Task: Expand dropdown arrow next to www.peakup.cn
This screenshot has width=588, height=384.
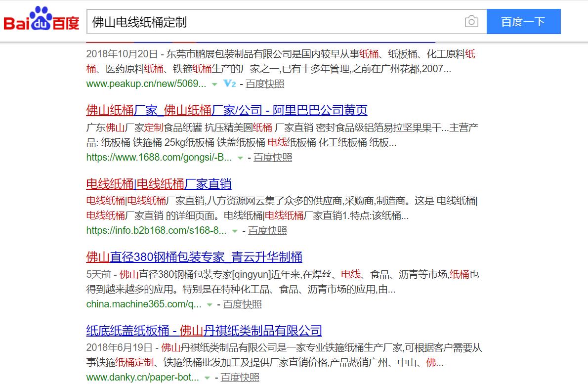Action: [x=214, y=85]
